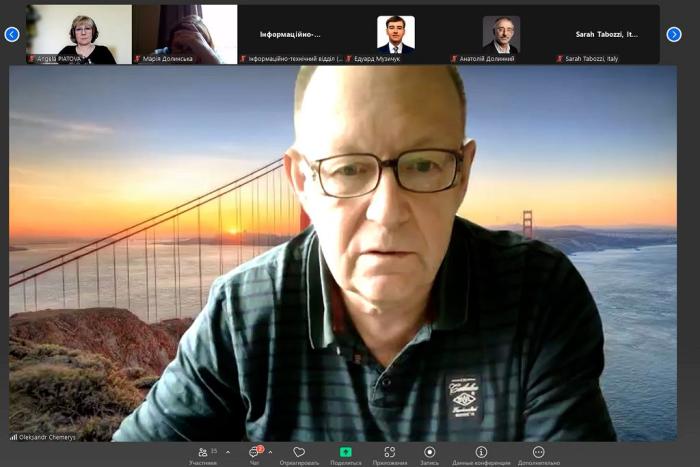The height and width of the screenshot is (467, 700).
Task: Select Анатолій Долинний's participant tile
Action: pos(501,32)
